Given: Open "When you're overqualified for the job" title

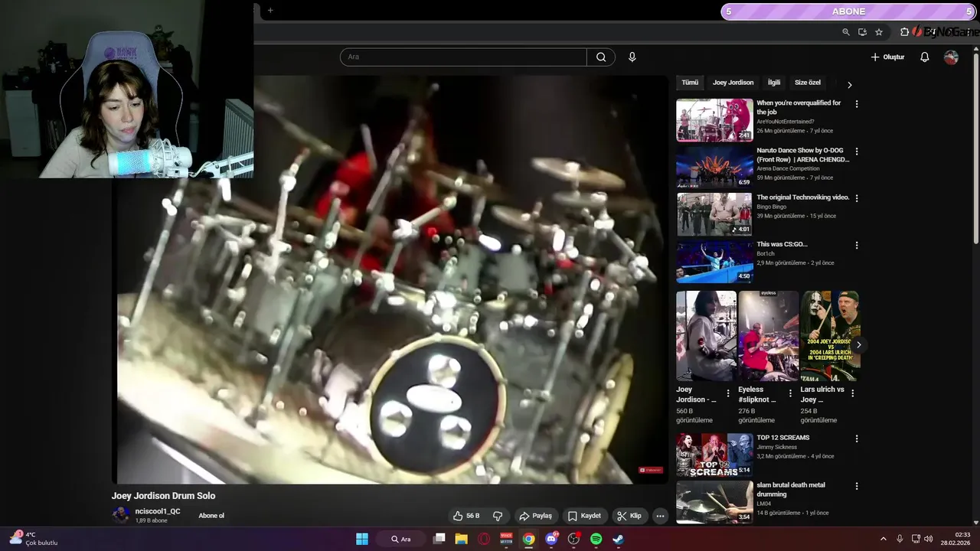Looking at the screenshot, I should tap(799, 107).
